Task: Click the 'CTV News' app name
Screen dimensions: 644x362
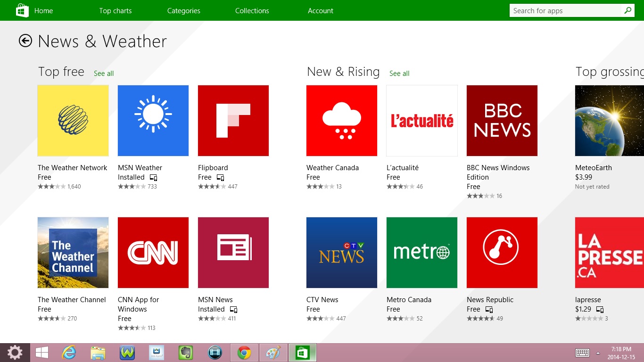Action: 322,299
